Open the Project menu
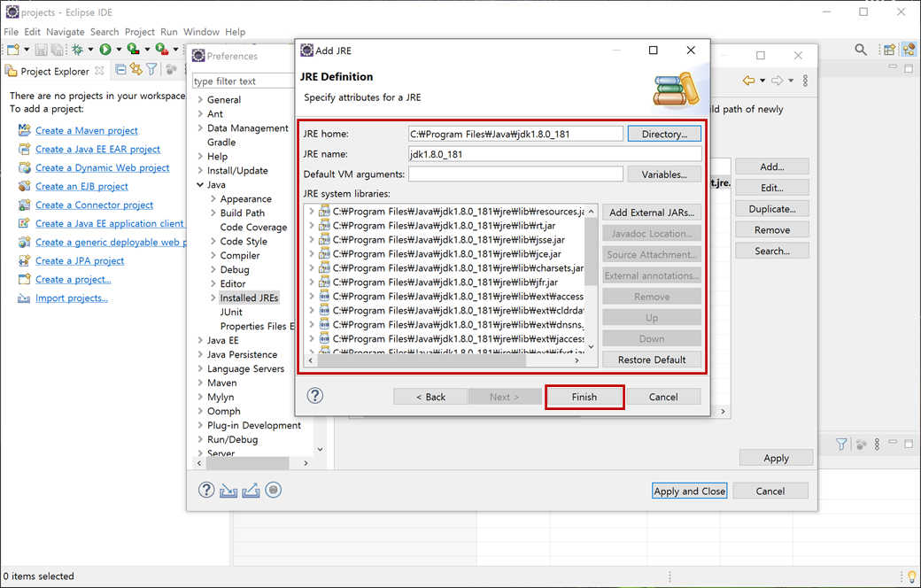Image resolution: width=921 pixels, height=588 pixels. (140, 32)
